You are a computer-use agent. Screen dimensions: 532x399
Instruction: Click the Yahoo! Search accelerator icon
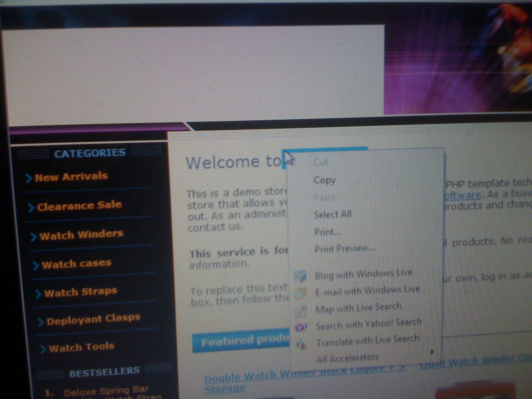301,328
